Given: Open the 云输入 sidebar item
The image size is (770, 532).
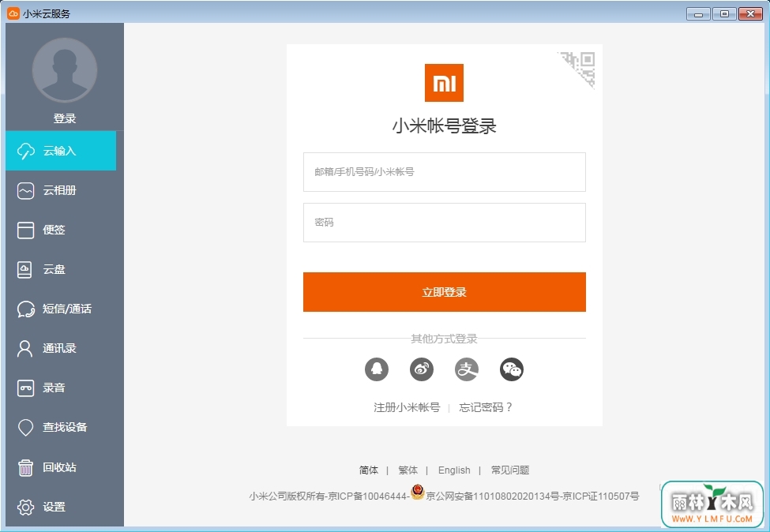Looking at the screenshot, I should [x=61, y=151].
